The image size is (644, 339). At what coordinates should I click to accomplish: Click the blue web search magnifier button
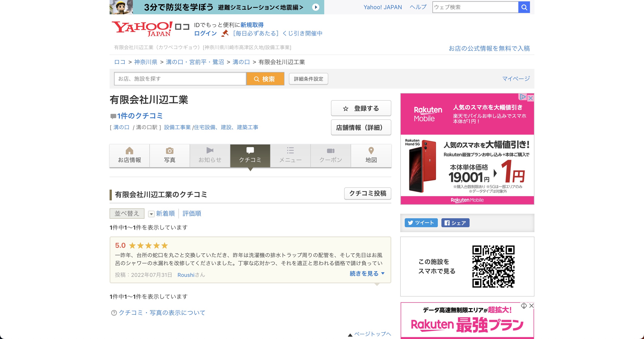524,7
